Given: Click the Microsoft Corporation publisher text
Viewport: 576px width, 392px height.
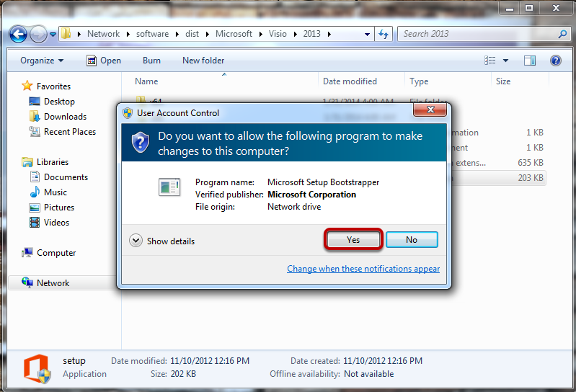Looking at the screenshot, I should pos(311,195).
